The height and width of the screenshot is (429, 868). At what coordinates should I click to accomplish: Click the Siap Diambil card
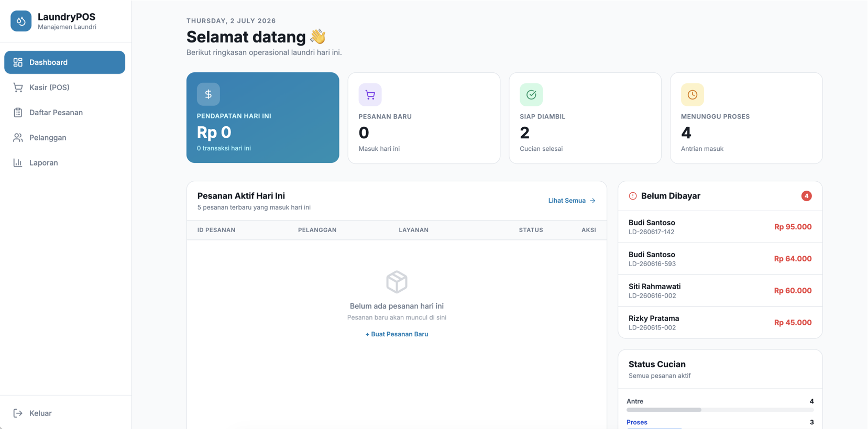point(585,118)
